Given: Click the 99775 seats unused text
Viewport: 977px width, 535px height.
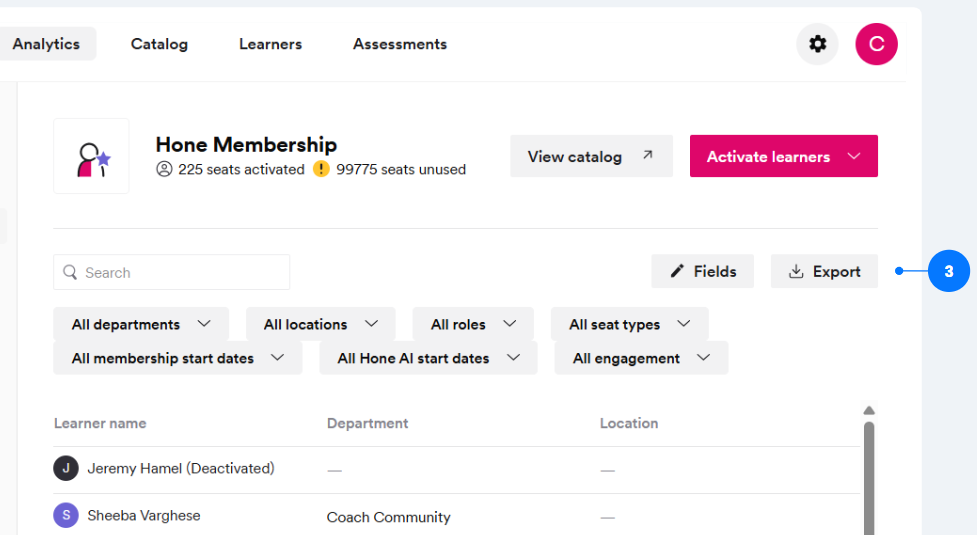Looking at the screenshot, I should [401, 169].
